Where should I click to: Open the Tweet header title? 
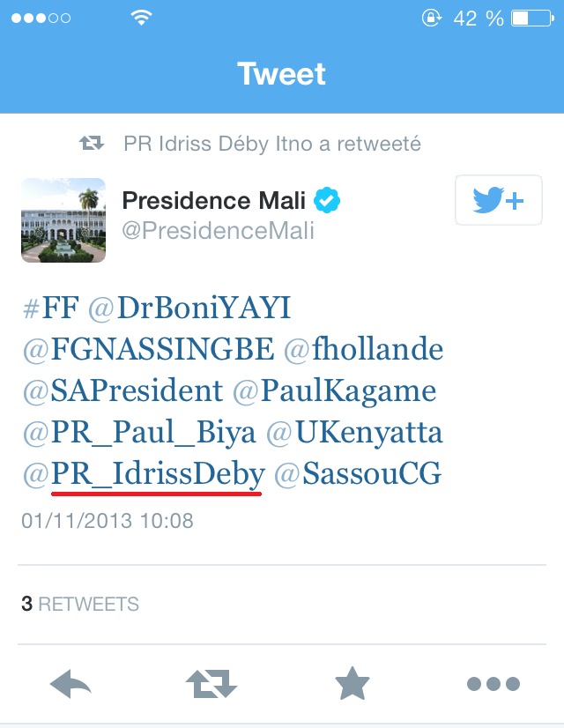click(x=281, y=74)
